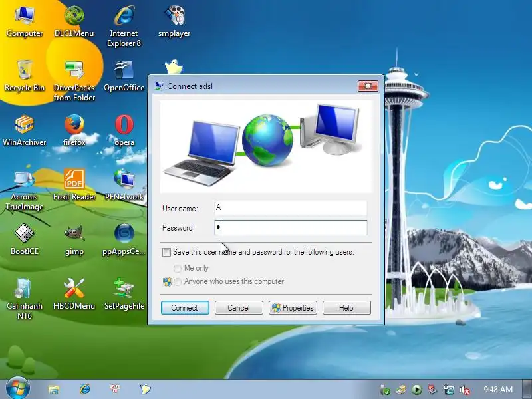Check Save this user name and password
This screenshot has width=532, height=399.
pyautogui.click(x=166, y=253)
